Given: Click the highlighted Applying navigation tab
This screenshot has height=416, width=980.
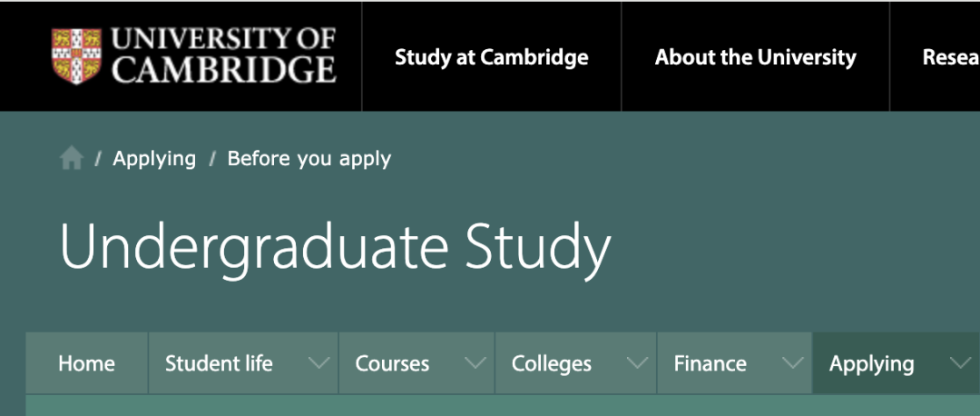Looking at the screenshot, I should (x=871, y=363).
